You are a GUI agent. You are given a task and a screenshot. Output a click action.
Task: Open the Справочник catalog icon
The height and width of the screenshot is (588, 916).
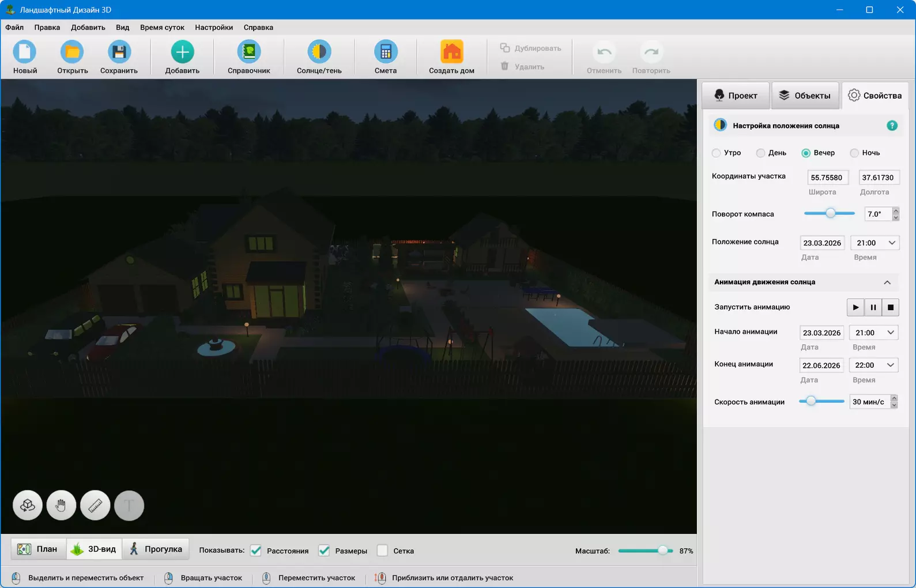[x=249, y=52]
